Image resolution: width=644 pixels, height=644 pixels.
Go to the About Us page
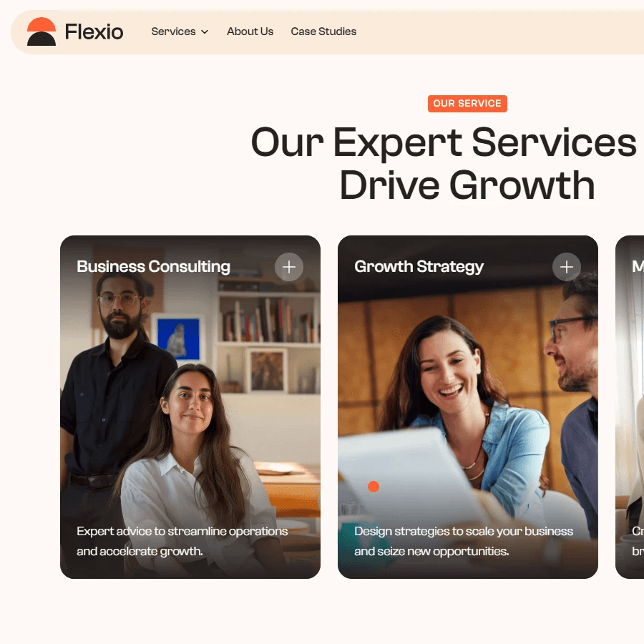[250, 31]
